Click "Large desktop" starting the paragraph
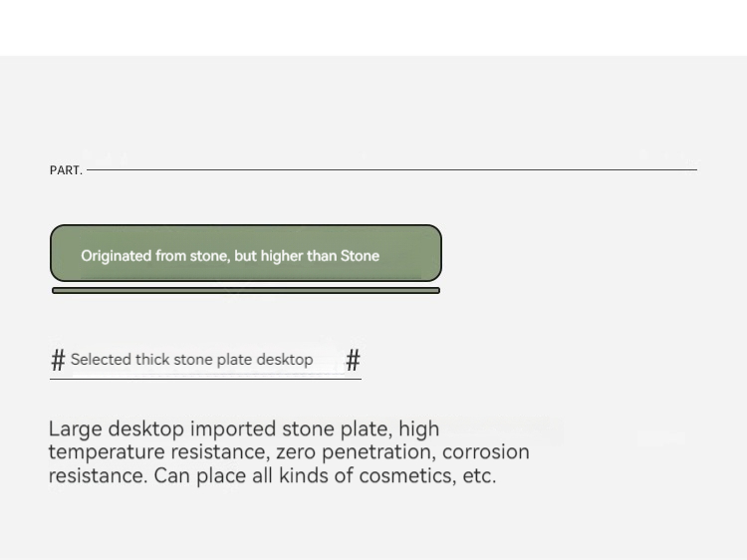Screen dimensions: 747x560 coord(116,429)
